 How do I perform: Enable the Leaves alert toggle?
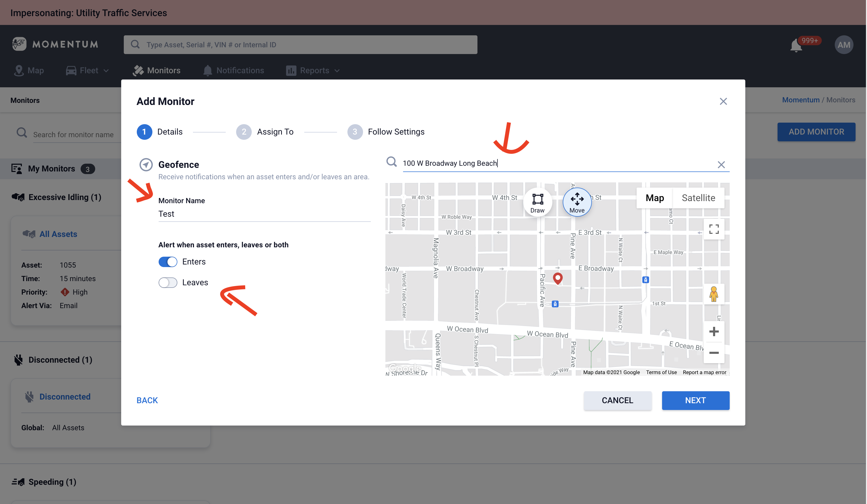(168, 283)
